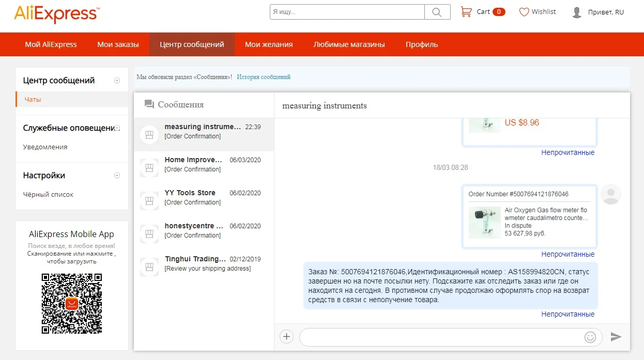This screenshot has height=360, width=644.
Task: Click the US $8.96 price
Action: [522, 122]
